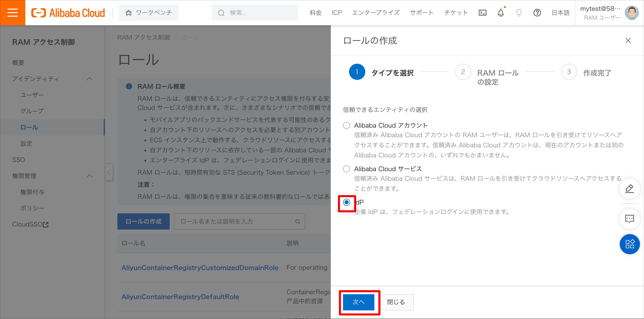The height and width of the screenshot is (319, 644).
Task: Click the blue floating apps grid icon
Action: point(630,244)
